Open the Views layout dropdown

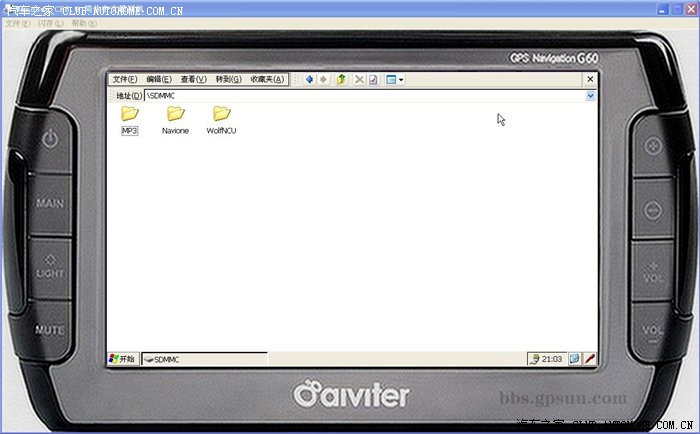click(x=395, y=79)
